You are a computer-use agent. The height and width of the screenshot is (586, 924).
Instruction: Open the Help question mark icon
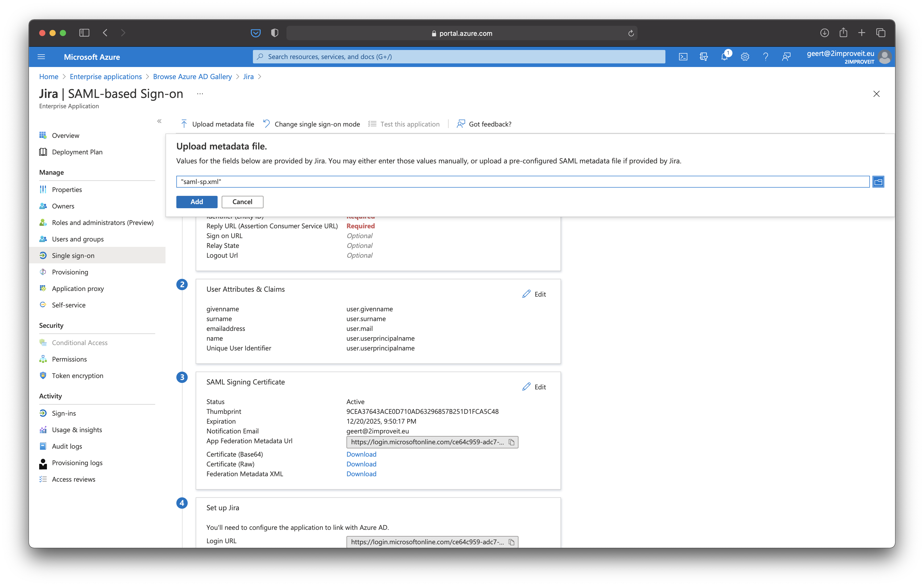click(x=765, y=57)
